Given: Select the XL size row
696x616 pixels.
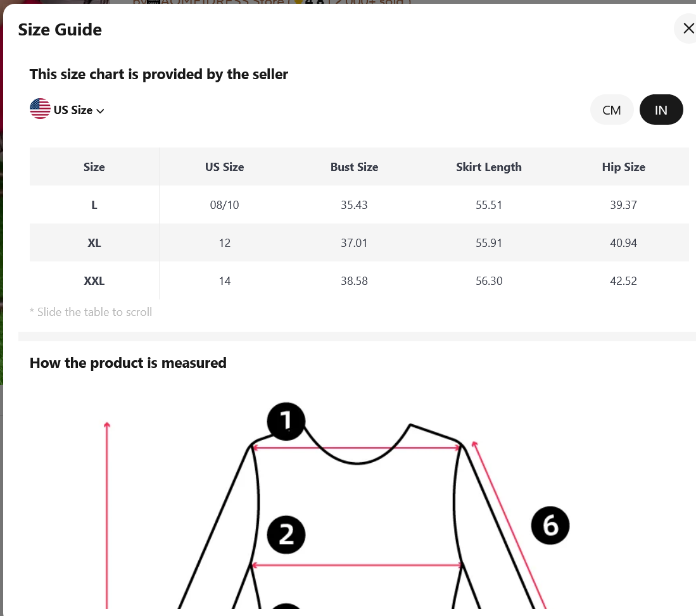Looking at the screenshot, I should pyautogui.click(x=359, y=242).
